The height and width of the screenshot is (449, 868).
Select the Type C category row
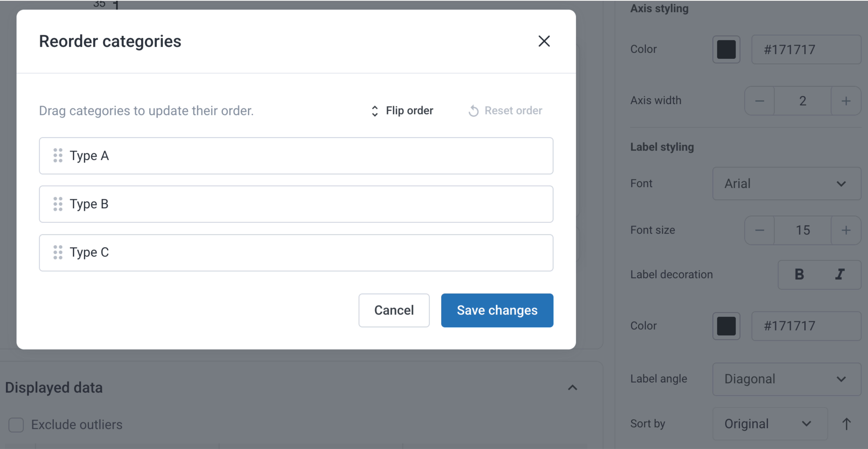pyautogui.click(x=296, y=253)
